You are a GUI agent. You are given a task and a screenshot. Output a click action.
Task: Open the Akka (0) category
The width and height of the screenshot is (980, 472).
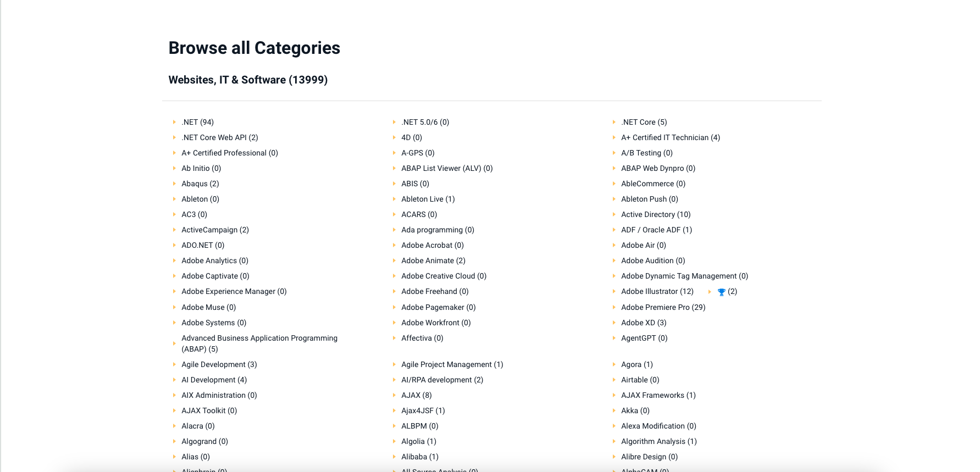635,410
